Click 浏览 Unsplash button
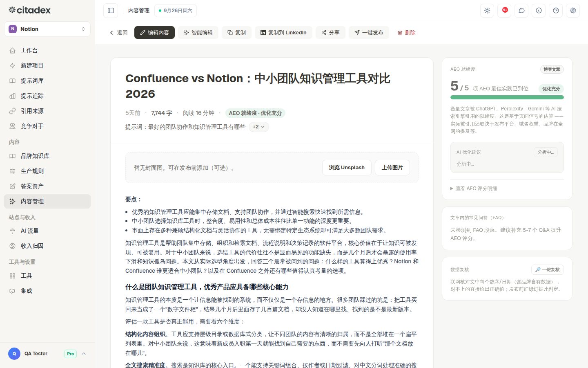The image size is (588, 368). (347, 168)
